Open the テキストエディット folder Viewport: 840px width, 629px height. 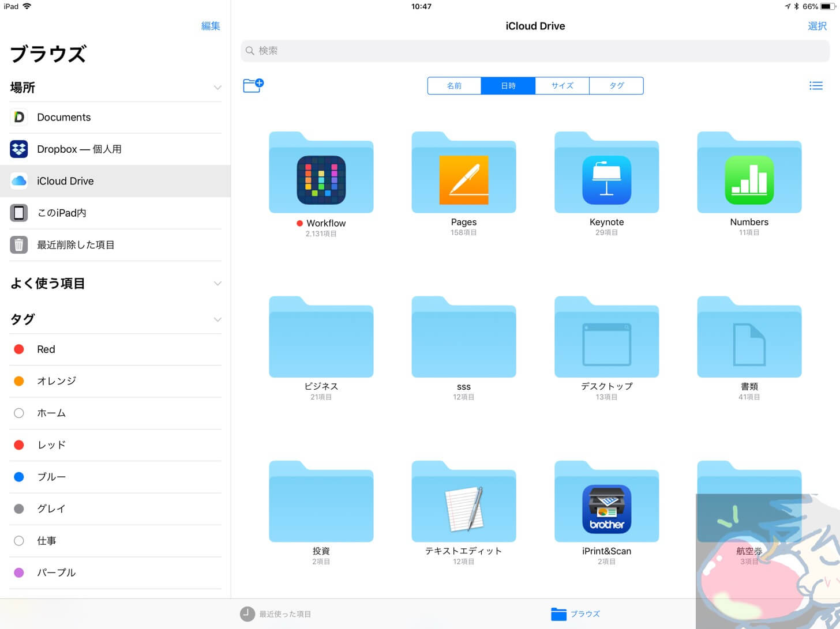click(463, 502)
